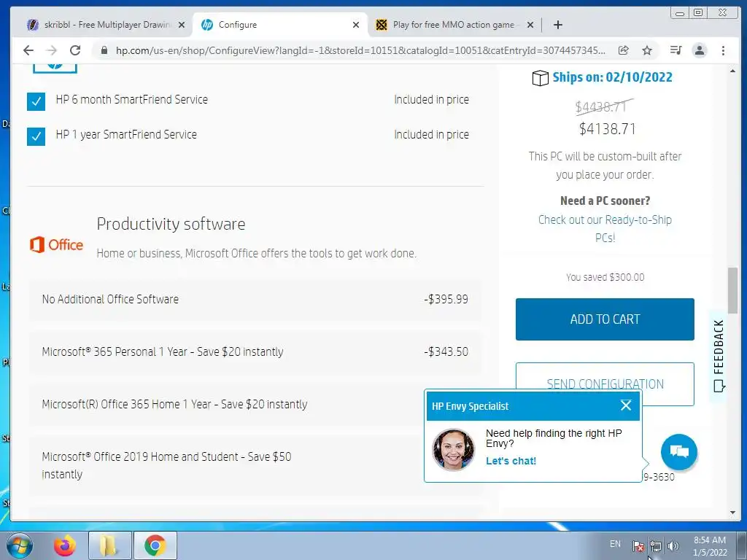This screenshot has width=747, height=560.
Task: Click the SEND CONFIGURATION button
Action: tap(605, 377)
